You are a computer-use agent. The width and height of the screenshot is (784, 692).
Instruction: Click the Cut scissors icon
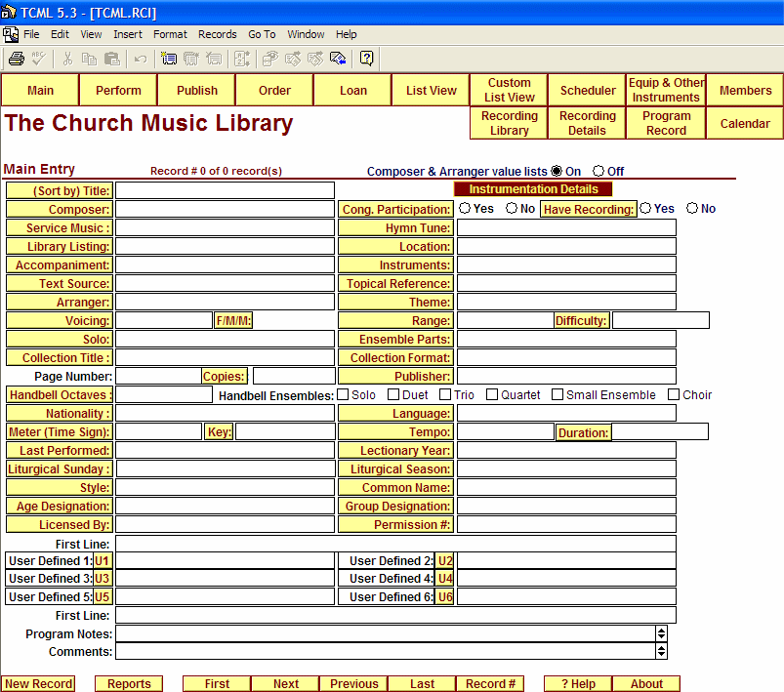click(x=67, y=59)
